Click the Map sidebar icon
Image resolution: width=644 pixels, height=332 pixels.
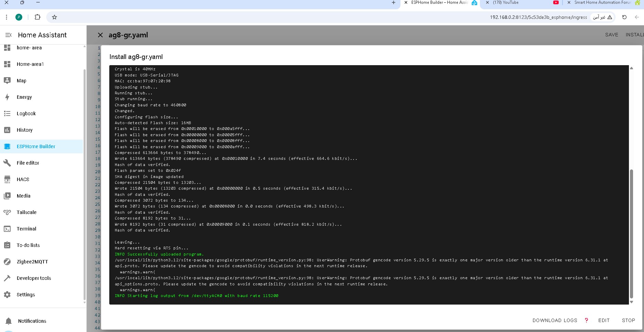pos(7,81)
